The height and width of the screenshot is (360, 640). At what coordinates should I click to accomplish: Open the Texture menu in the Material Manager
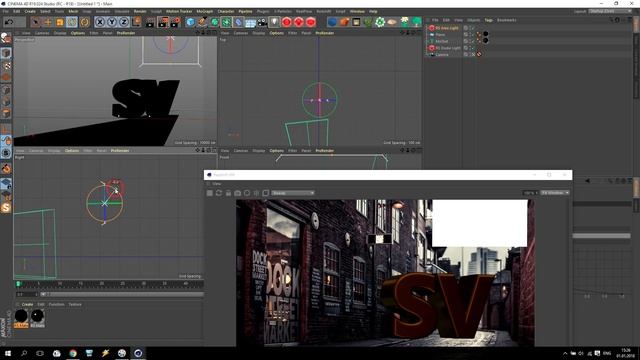[x=75, y=304]
